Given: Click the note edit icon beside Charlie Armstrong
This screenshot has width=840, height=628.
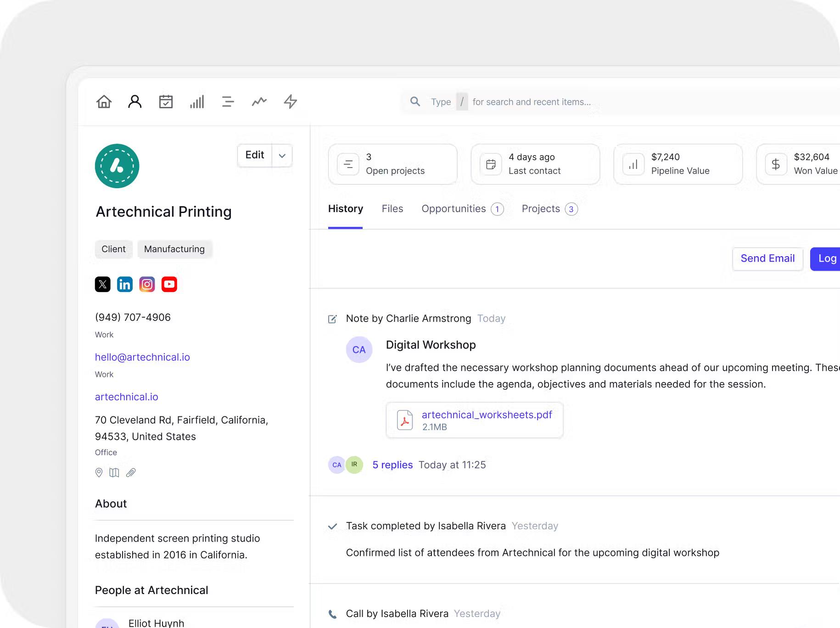Looking at the screenshot, I should tap(332, 319).
